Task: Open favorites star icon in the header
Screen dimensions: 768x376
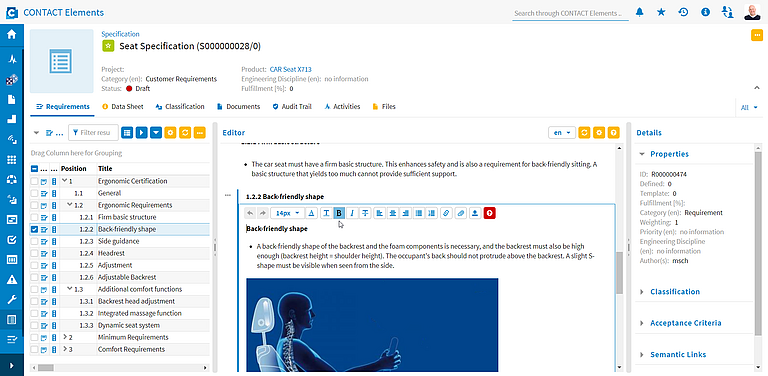Action: 661,12
